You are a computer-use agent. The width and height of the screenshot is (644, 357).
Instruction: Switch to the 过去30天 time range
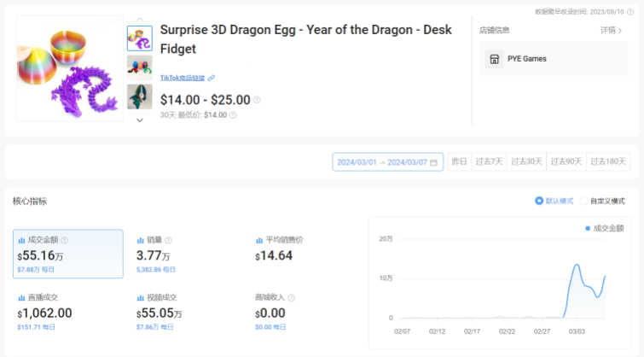(x=526, y=162)
